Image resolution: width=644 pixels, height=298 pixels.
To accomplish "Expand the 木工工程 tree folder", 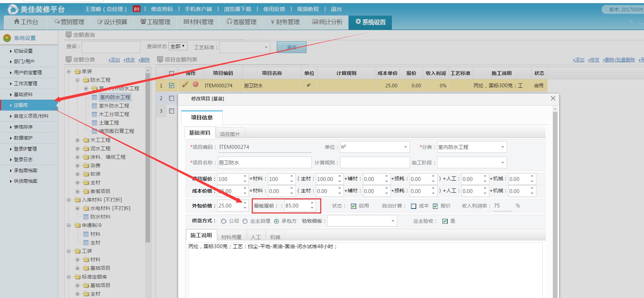I will click(x=77, y=140).
